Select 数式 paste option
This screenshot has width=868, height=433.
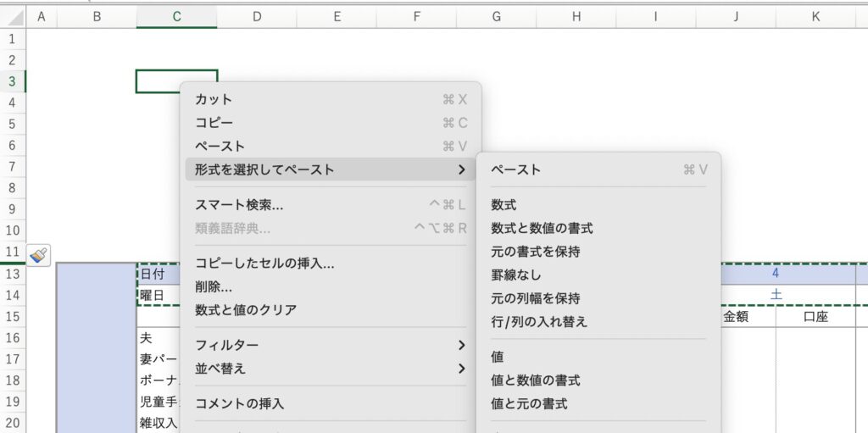(x=504, y=205)
